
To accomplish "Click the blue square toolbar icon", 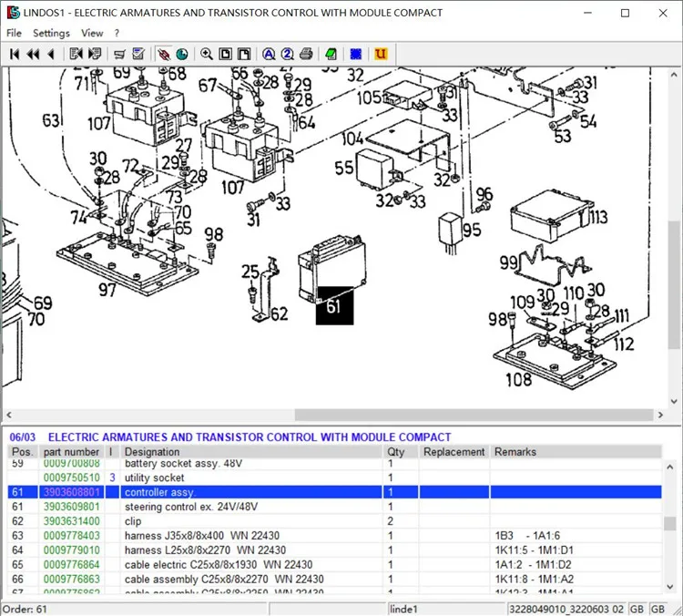I will [356, 54].
